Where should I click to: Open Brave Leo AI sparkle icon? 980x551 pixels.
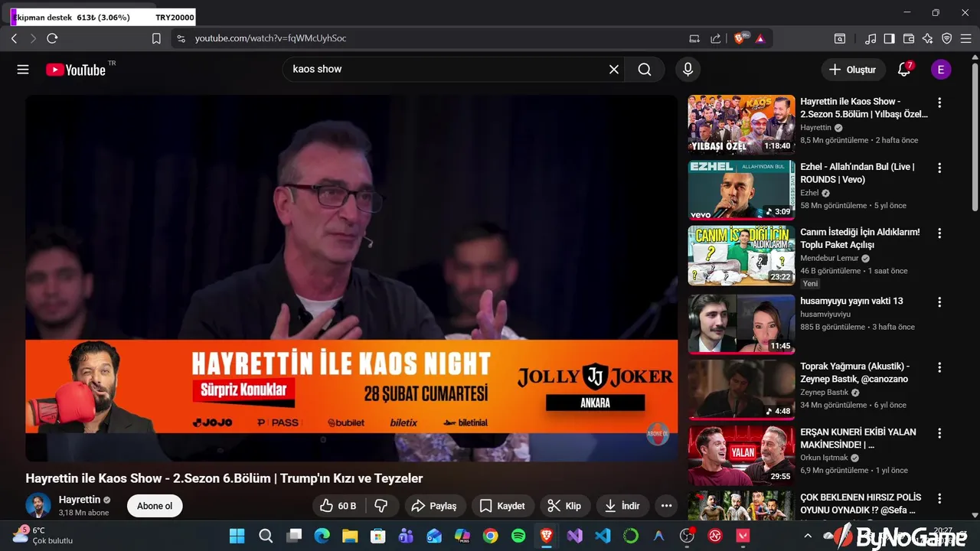coord(927,38)
